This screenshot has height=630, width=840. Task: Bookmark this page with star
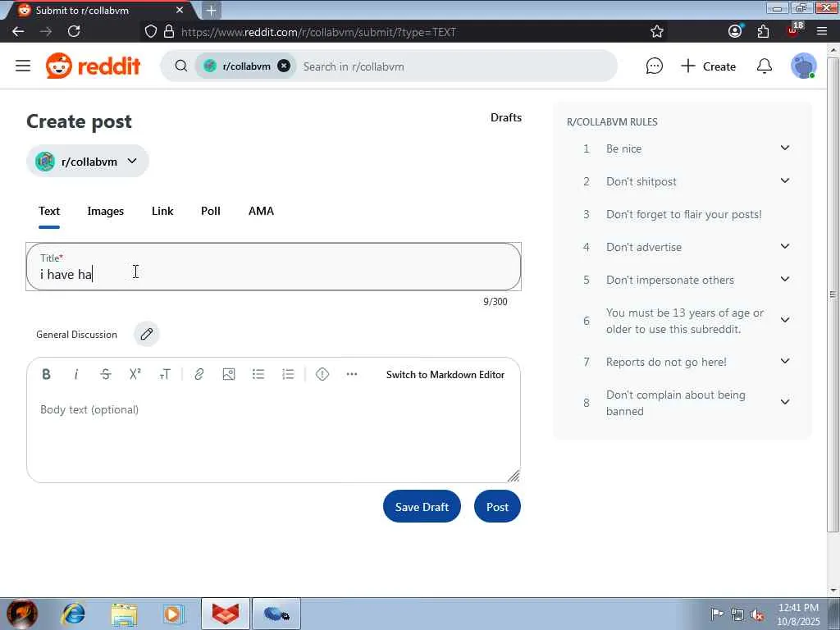point(657,32)
